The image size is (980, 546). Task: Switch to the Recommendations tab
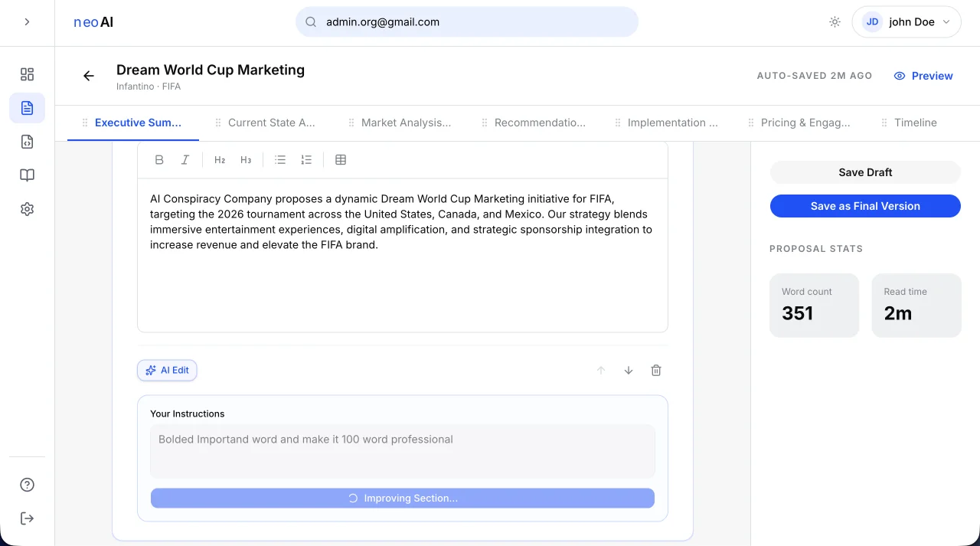pyautogui.click(x=532, y=123)
